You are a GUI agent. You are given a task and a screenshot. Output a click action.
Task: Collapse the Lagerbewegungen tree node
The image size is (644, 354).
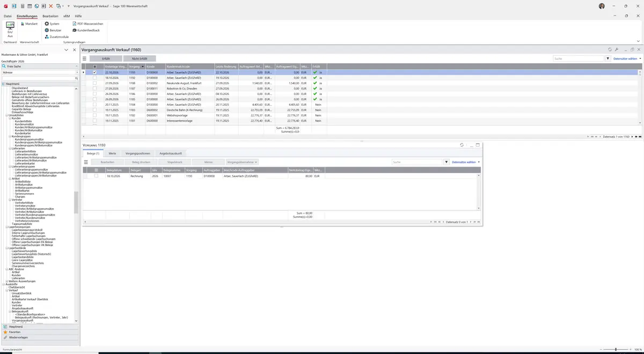tap(6, 227)
